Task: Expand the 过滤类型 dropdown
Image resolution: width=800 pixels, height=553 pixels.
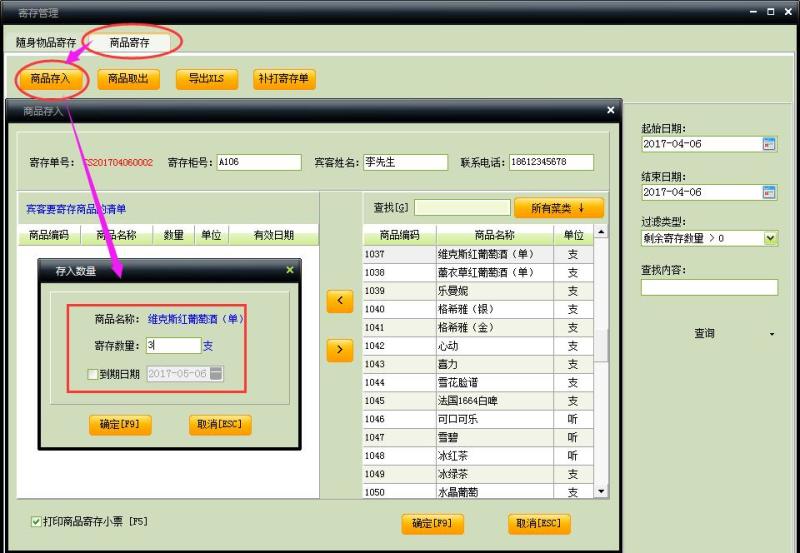Action: [770, 238]
